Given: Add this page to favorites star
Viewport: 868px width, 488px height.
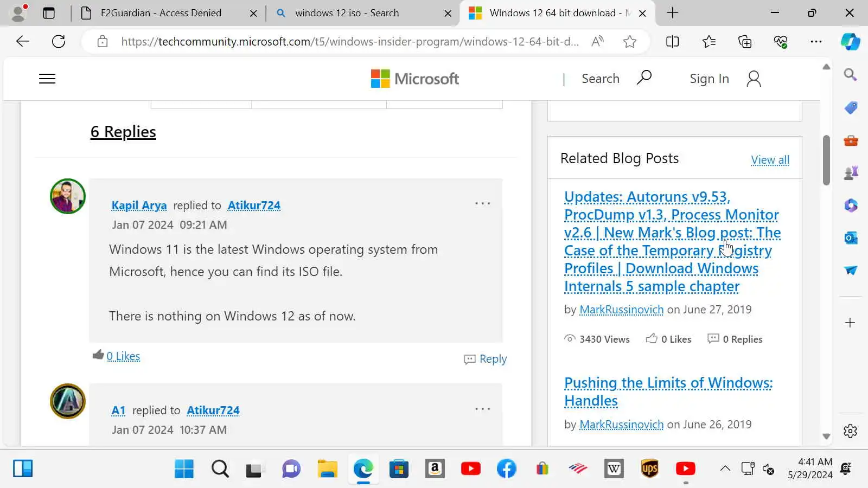Looking at the screenshot, I should tap(629, 41).
